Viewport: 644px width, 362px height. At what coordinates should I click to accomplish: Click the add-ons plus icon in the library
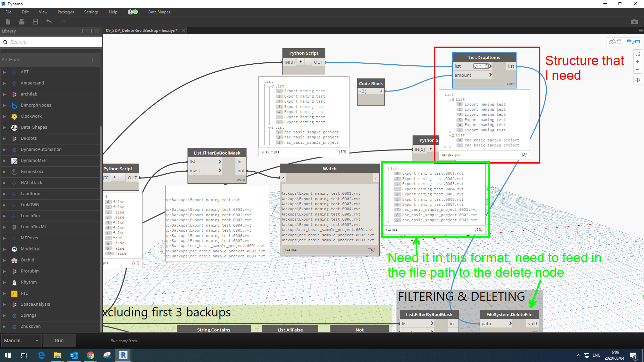pyautogui.click(x=93, y=60)
